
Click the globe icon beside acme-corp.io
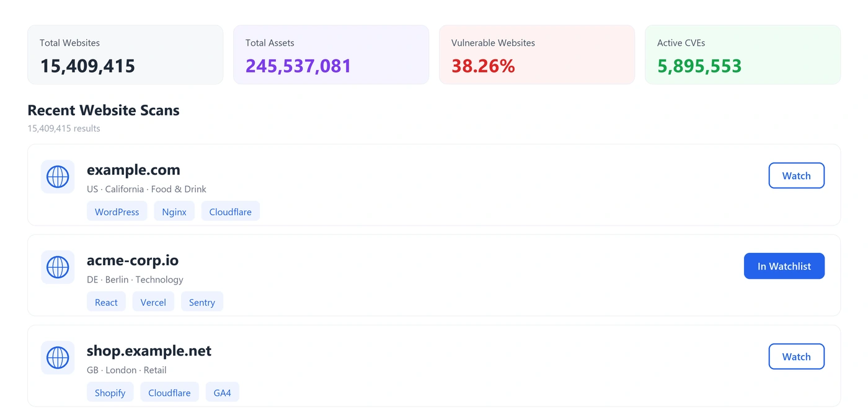coord(58,267)
